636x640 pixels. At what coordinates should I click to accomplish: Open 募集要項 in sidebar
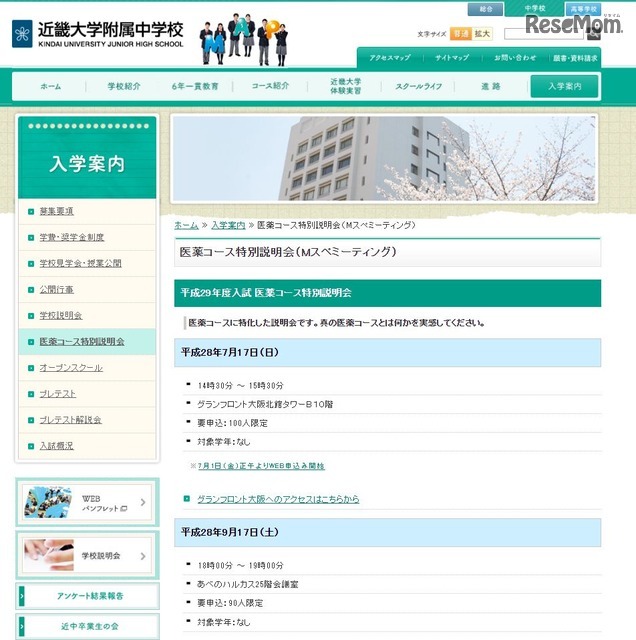pos(56,211)
